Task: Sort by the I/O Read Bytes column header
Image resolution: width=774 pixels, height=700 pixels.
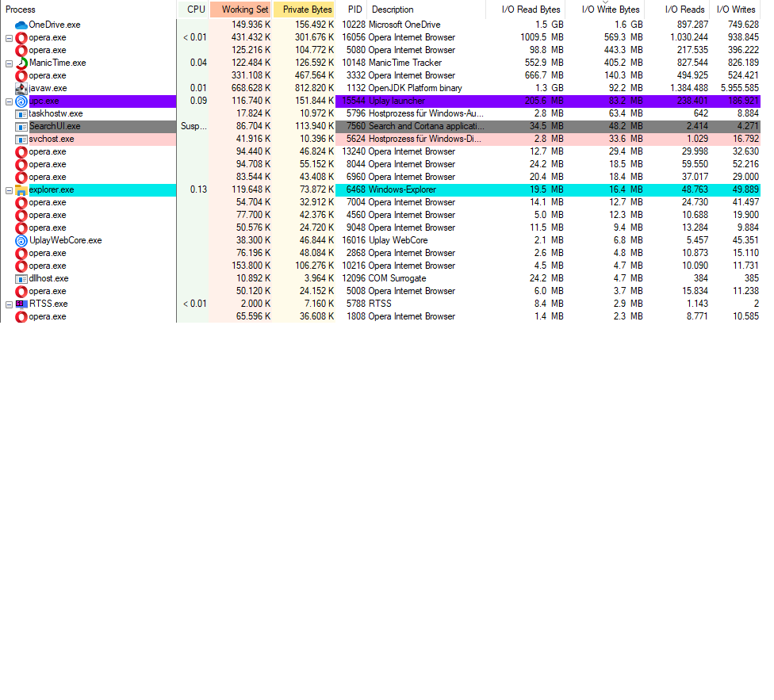Action: tap(527, 10)
